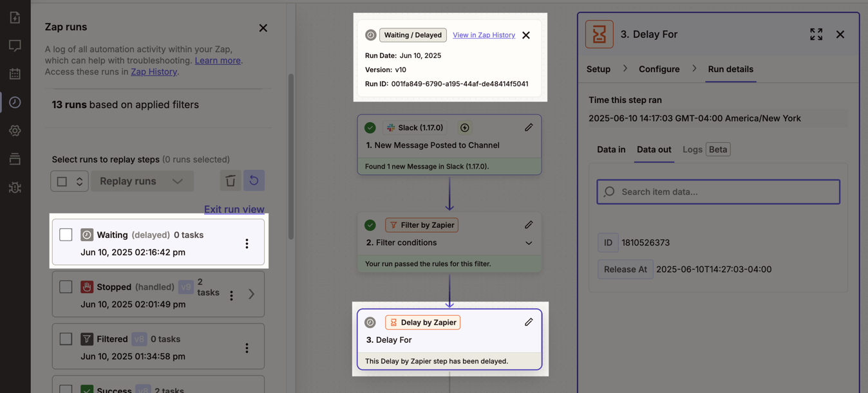Screen dimensions: 868x393
Task: Open the Logs Beta tab
Action: [706, 149]
